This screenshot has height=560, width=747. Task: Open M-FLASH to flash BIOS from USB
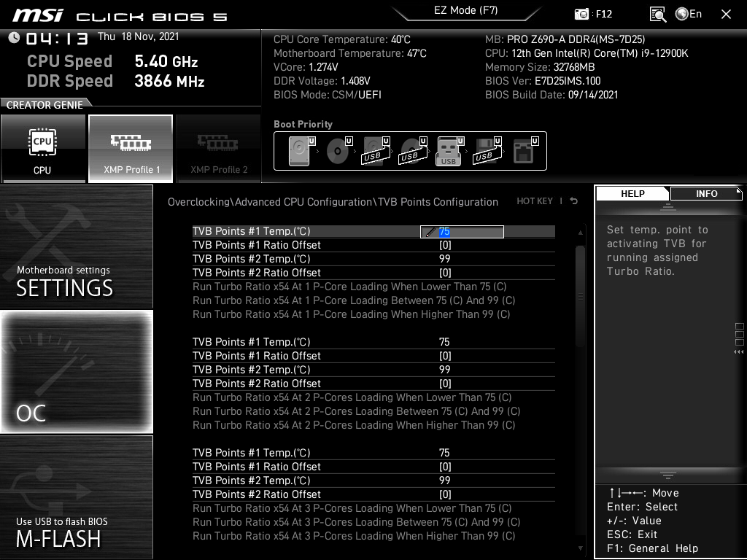pos(76,497)
